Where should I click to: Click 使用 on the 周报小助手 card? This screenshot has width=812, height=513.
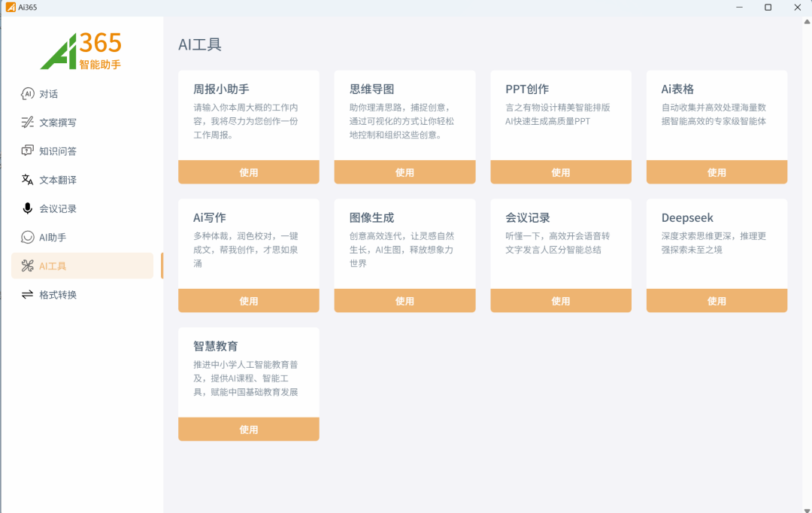click(248, 172)
